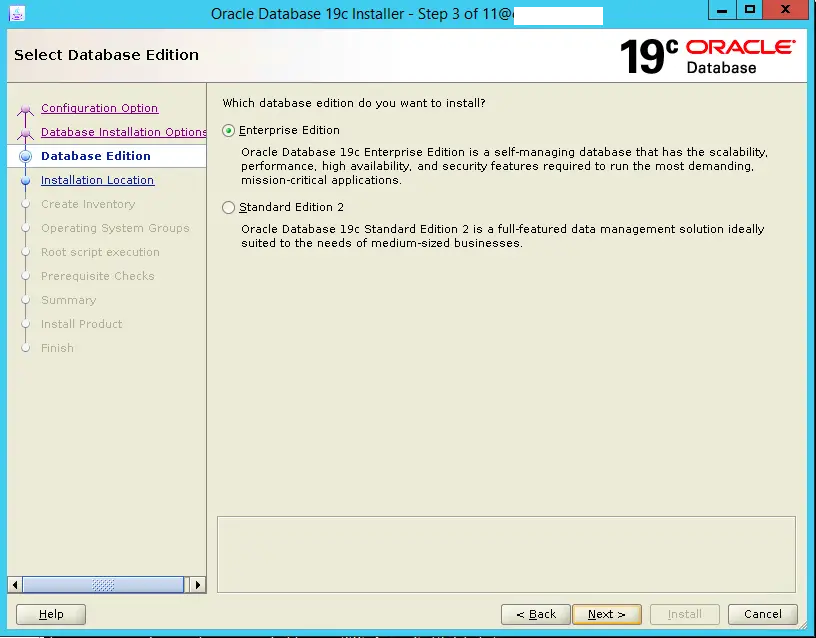Click the 'Summary' step text

(x=69, y=300)
